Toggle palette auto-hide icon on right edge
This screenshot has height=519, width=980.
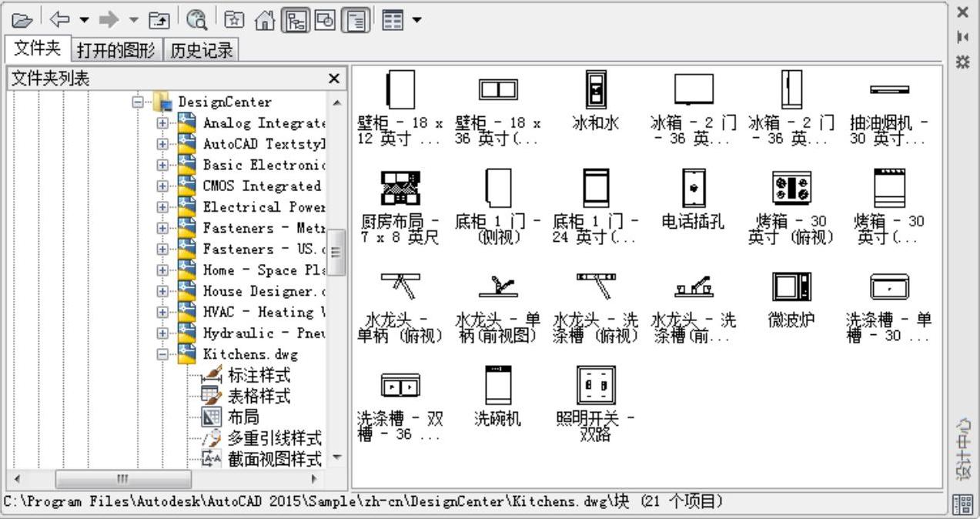point(962,37)
